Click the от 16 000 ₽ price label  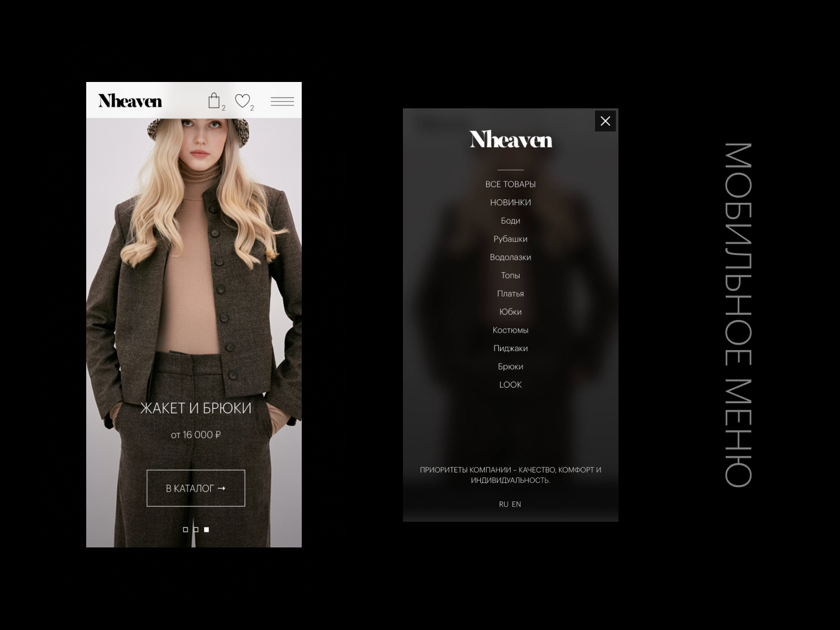195,434
